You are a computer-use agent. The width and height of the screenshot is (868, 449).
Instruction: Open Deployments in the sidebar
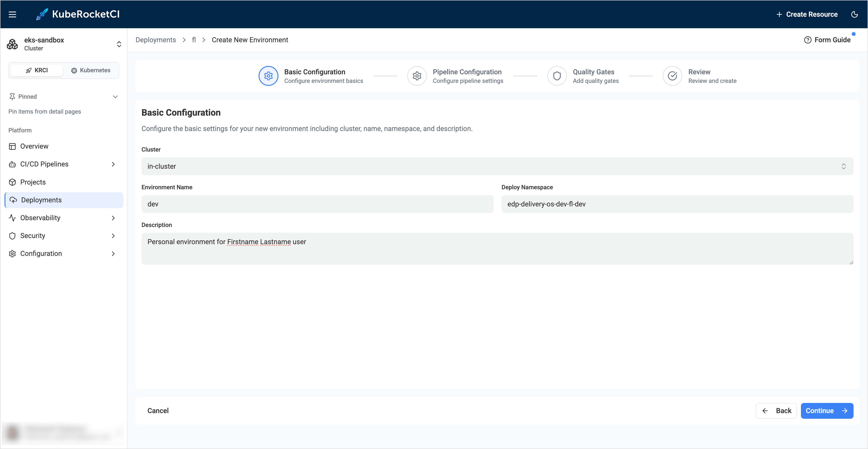coord(64,200)
